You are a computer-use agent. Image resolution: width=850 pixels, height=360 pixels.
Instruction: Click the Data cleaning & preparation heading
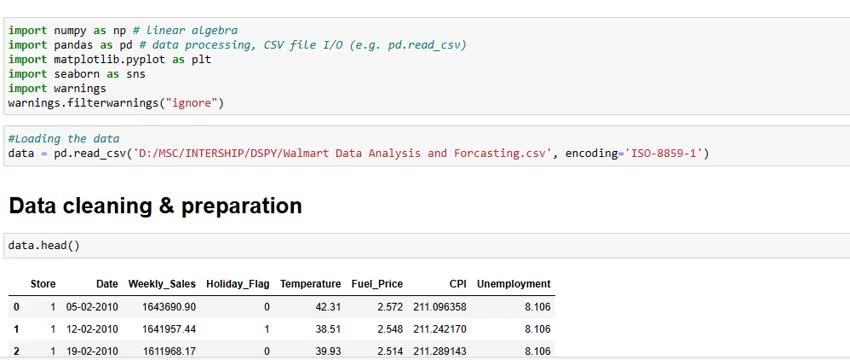coord(156,206)
